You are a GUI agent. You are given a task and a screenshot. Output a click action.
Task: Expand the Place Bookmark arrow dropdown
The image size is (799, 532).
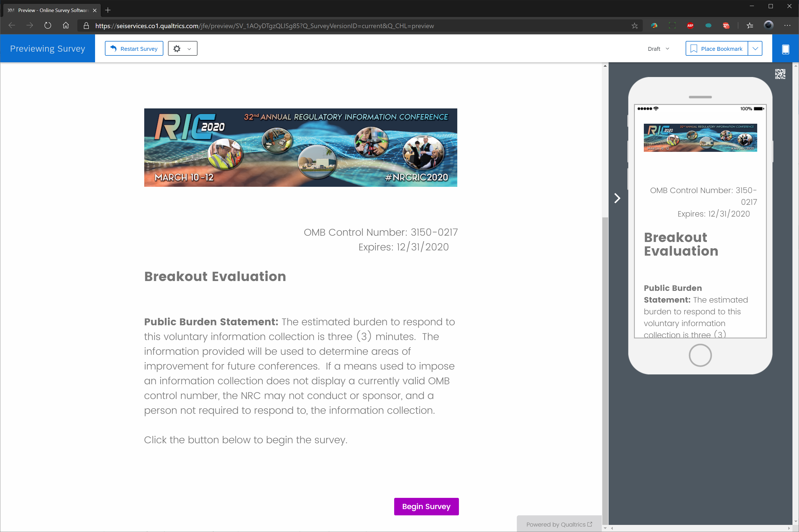click(755, 49)
